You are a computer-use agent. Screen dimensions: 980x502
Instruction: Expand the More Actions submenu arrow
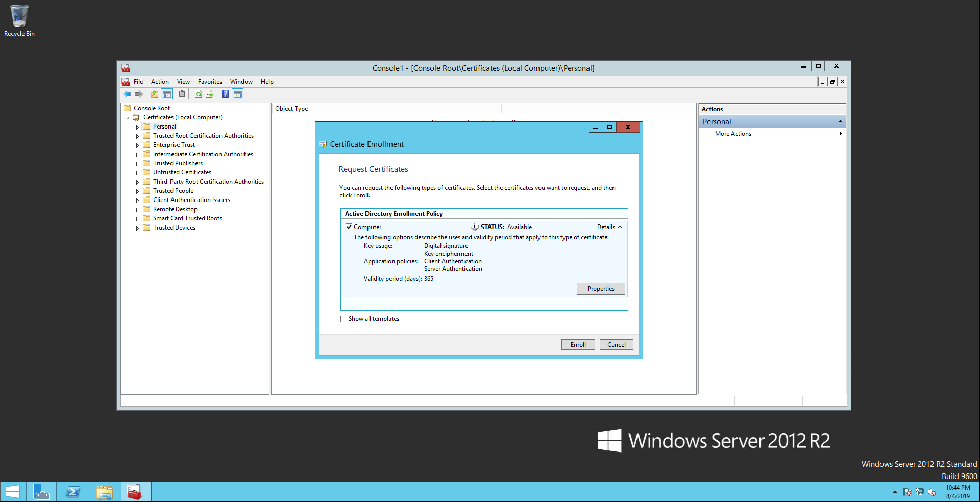click(840, 134)
